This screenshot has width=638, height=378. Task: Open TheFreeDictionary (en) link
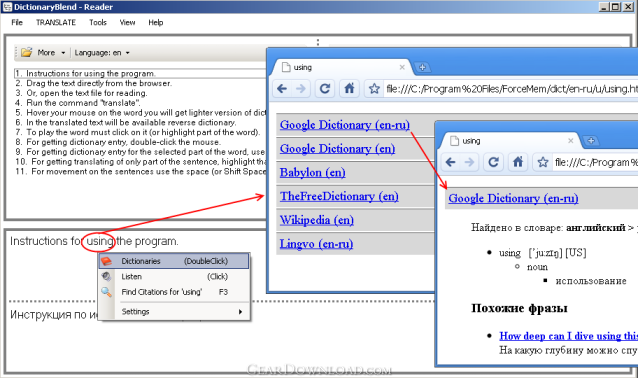(x=339, y=196)
